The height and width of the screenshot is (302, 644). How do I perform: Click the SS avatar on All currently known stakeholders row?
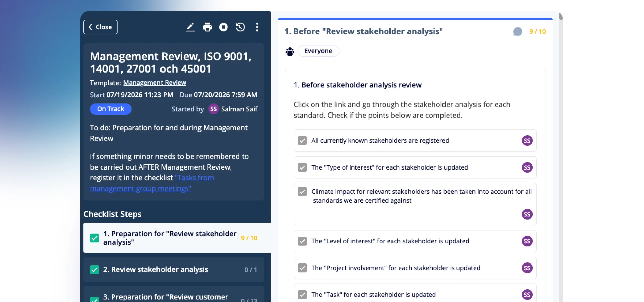(527, 140)
